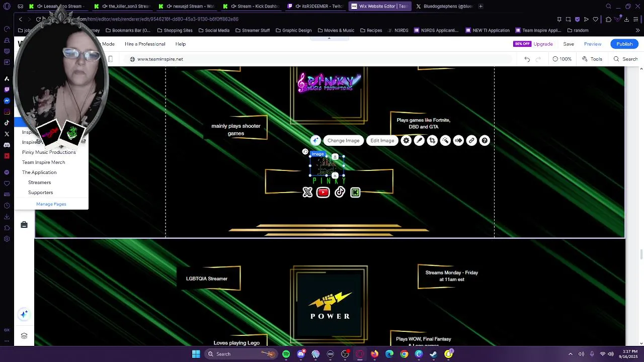The height and width of the screenshot is (362, 644).
Task: Click the X social icon under Pinky
Action: point(307,192)
